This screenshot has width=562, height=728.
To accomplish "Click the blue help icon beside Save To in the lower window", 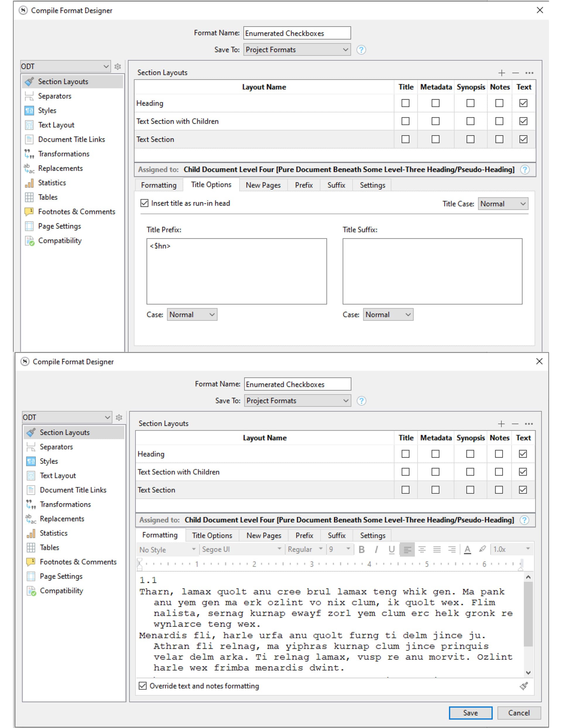I will pos(361,400).
